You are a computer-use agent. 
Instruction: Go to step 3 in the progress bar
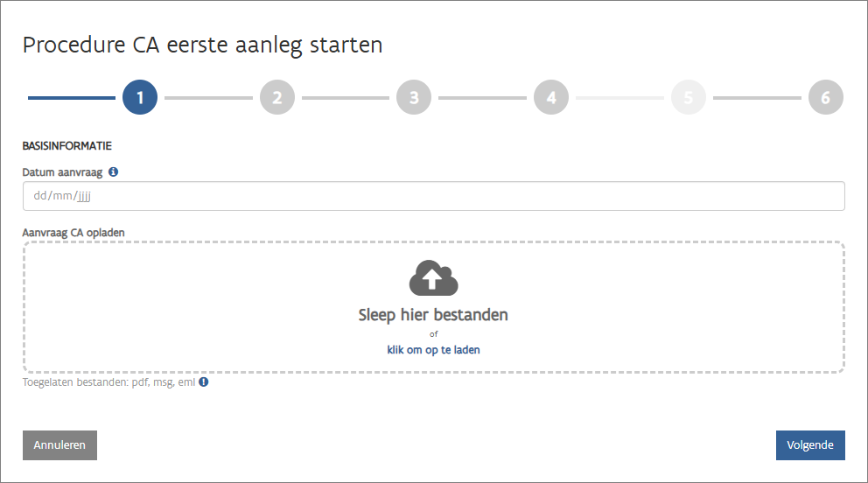pos(414,98)
